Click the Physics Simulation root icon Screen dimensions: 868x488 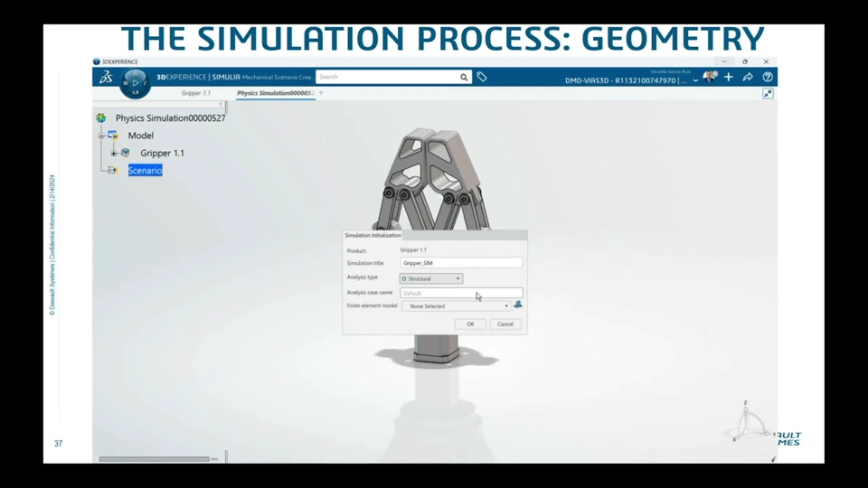[x=100, y=117]
